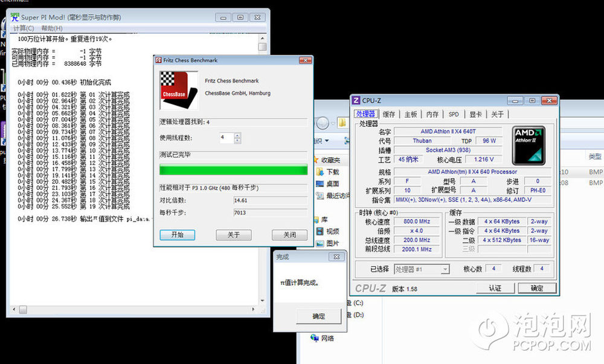Click the 2000.1 MHz bus value
This screenshot has height=364, width=604.
click(x=417, y=249)
